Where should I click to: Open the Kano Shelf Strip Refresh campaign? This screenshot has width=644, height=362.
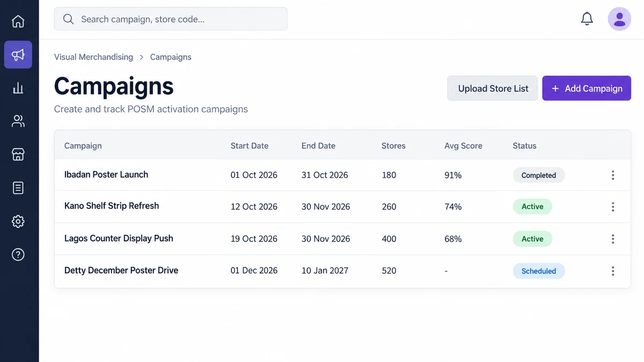tap(112, 206)
